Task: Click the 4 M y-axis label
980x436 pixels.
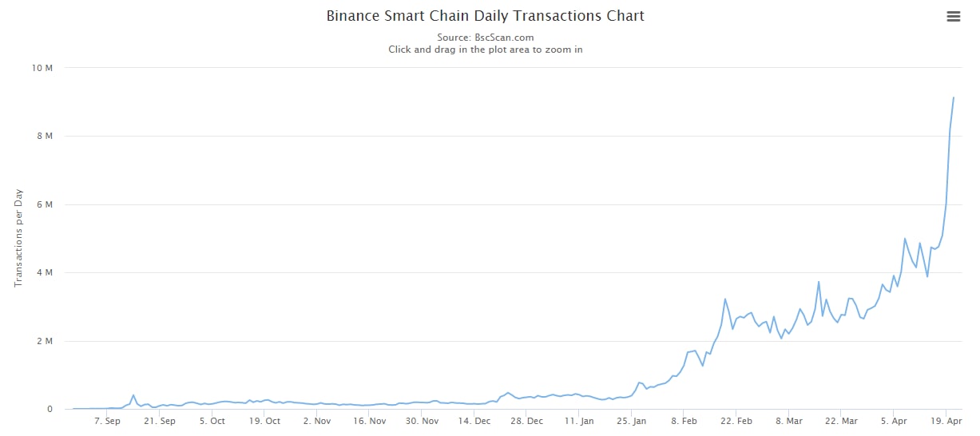Action: 46,273
